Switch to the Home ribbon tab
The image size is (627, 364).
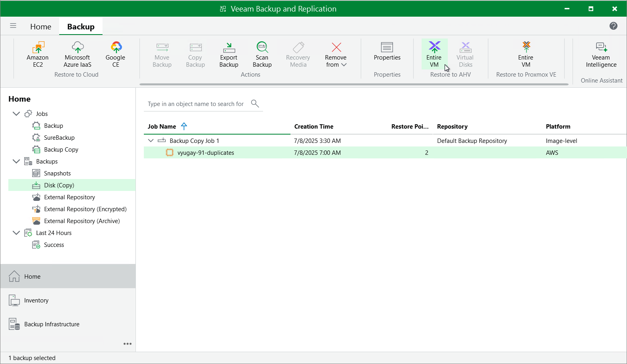(x=41, y=27)
